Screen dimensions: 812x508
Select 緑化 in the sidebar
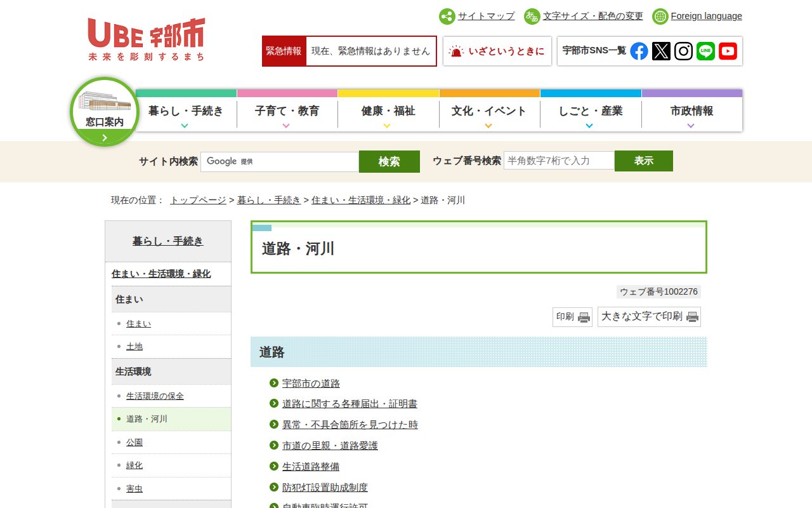point(134,465)
